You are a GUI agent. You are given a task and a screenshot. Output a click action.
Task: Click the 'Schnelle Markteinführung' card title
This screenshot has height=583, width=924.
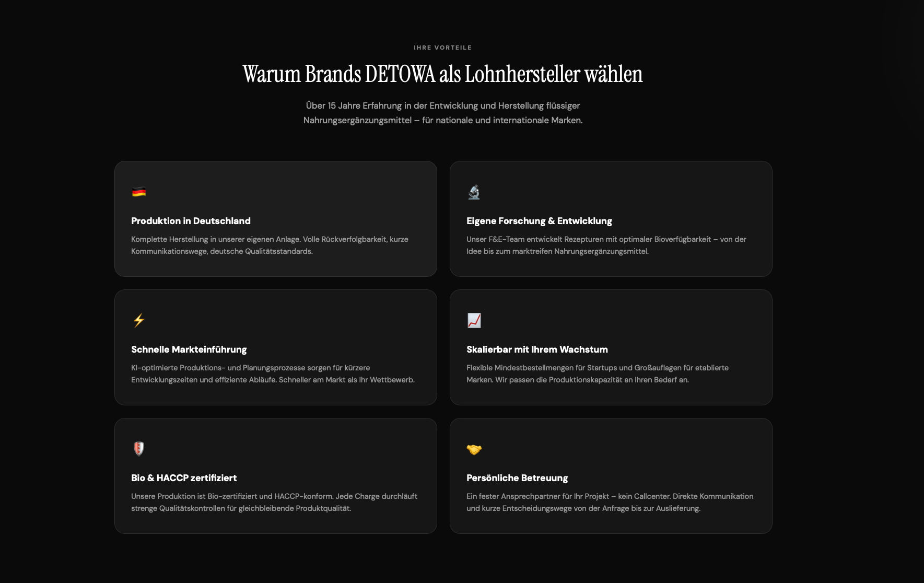pos(189,349)
